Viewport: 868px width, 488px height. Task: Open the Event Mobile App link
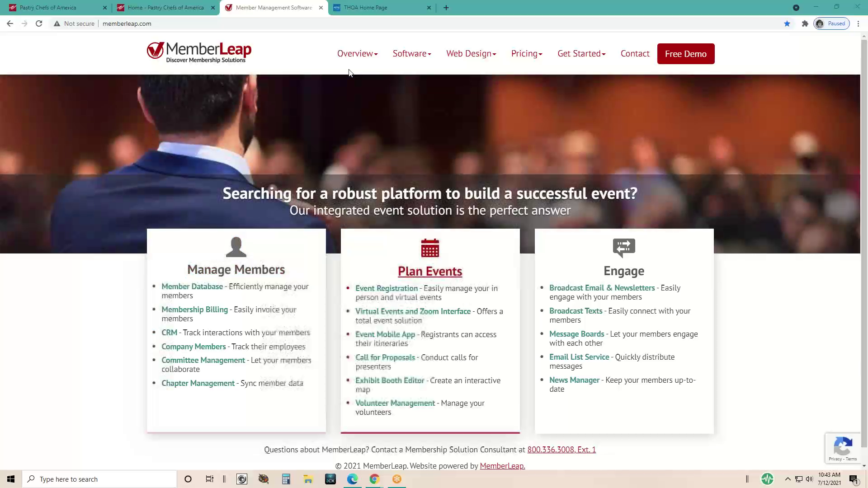[385, 334]
